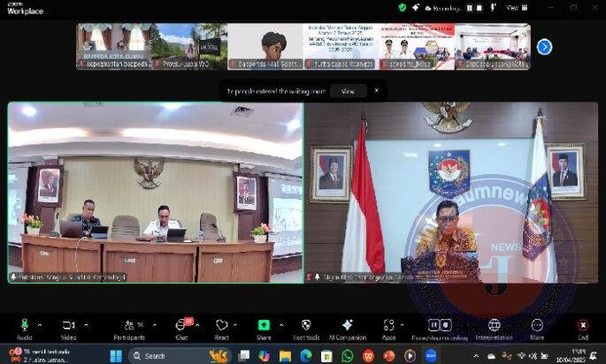Open the Interpretation globe icon

pyautogui.click(x=494, y=325)
